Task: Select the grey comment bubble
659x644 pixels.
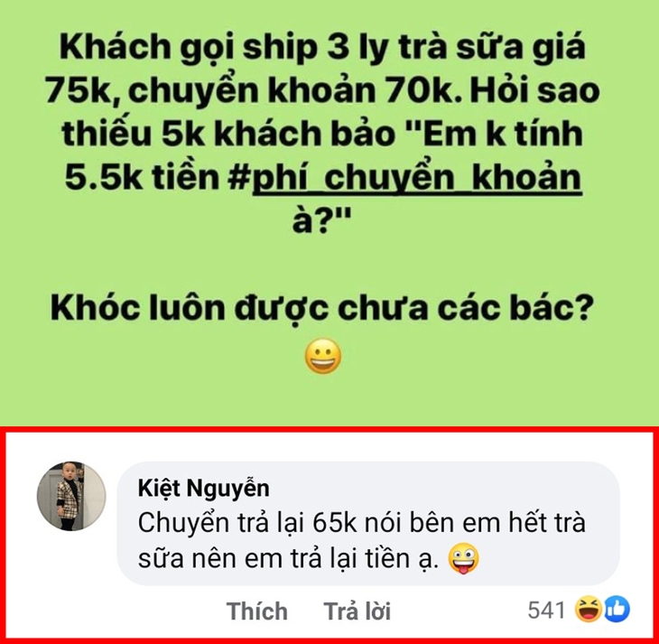Action: coord(368,524)
